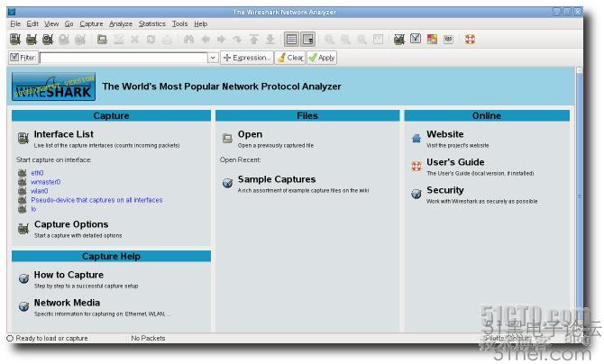604x364 pixels.
Task: Open the Security information entry
Action: [445, 190]
